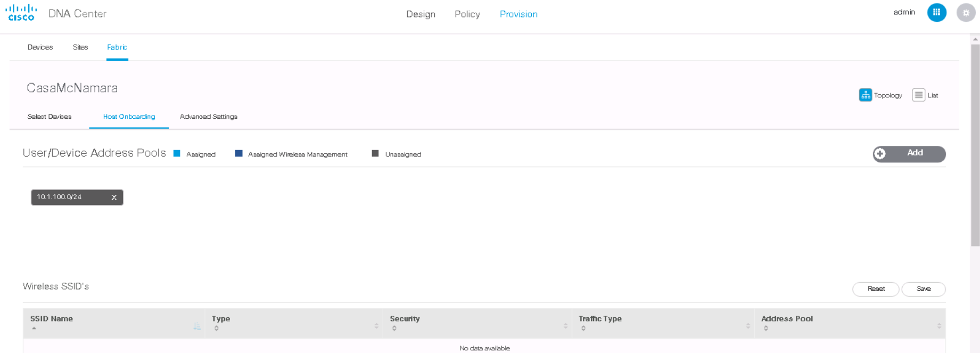
Task: Switch to the Devices tab
Action: (x=40, y=47)
